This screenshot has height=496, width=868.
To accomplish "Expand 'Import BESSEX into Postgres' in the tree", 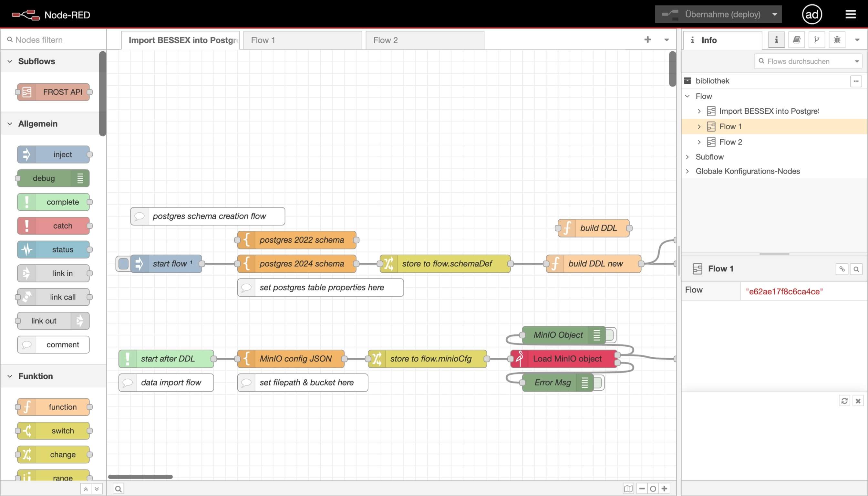I will click(x=699, y=111).
